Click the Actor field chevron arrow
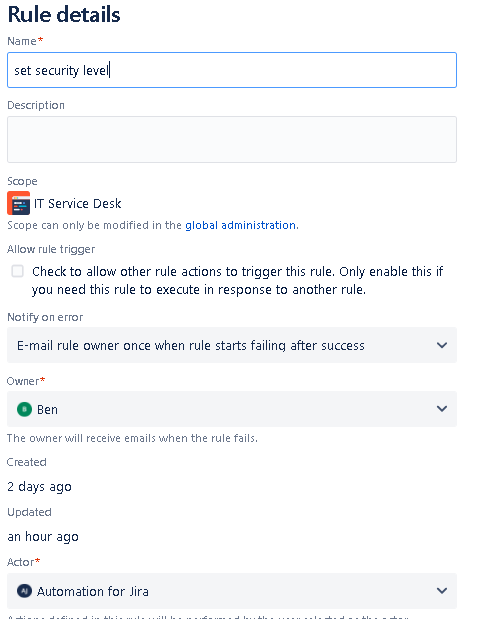The height and width of the screenshot is (619, 477). click(x=442, y=591)
